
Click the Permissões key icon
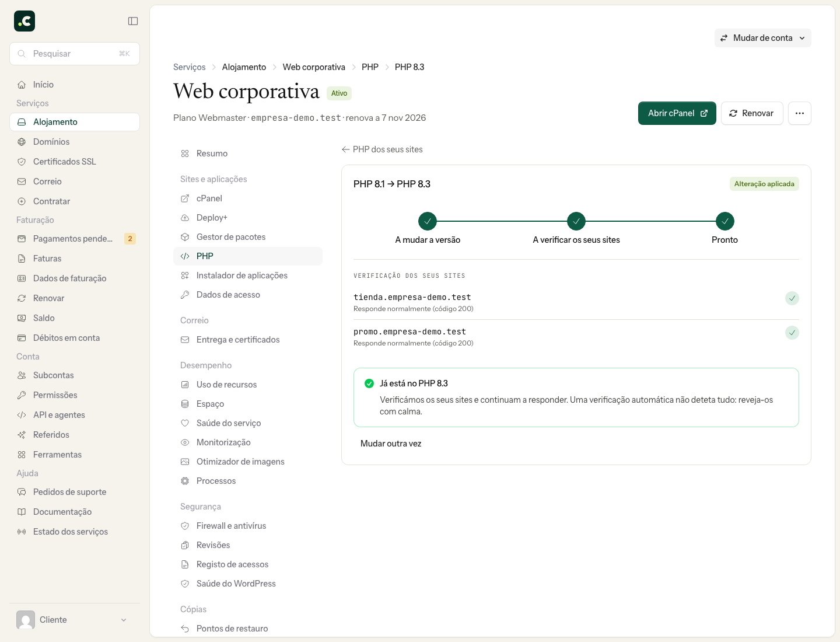[x=22, y=395]
